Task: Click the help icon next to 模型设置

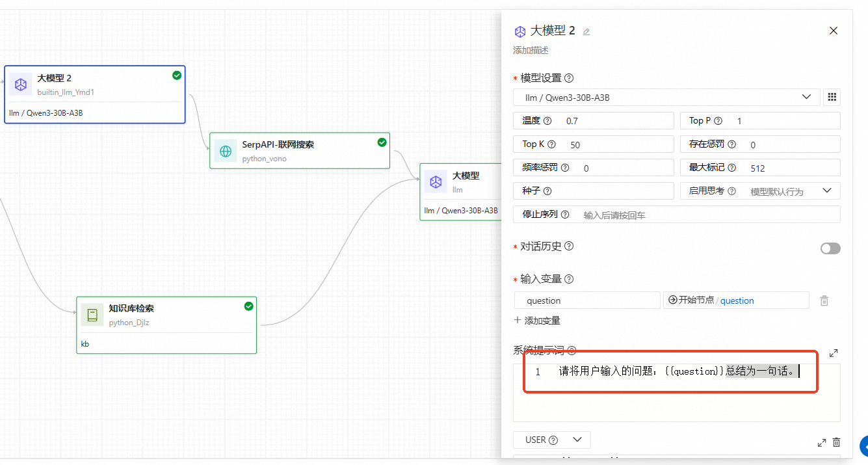Action: (x=569, y=78)
